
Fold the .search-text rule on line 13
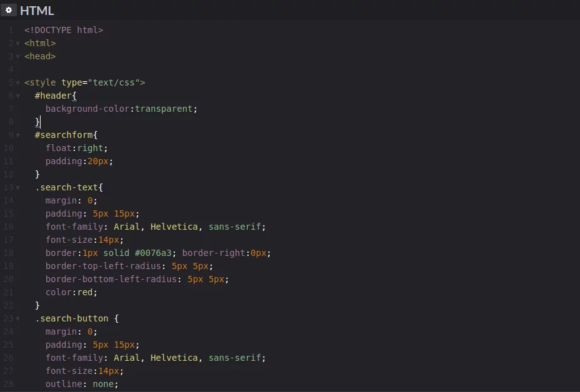pos(17,188)
